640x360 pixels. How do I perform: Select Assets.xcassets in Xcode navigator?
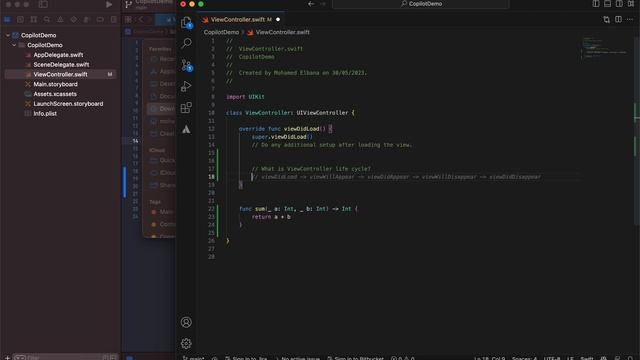(x=55, y=94)
